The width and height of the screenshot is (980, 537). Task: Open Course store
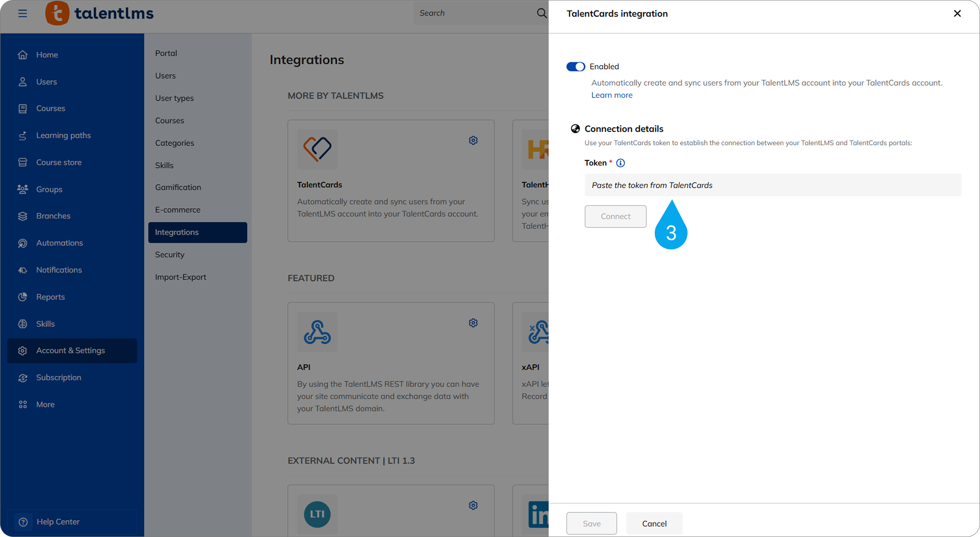pos(72,163)
